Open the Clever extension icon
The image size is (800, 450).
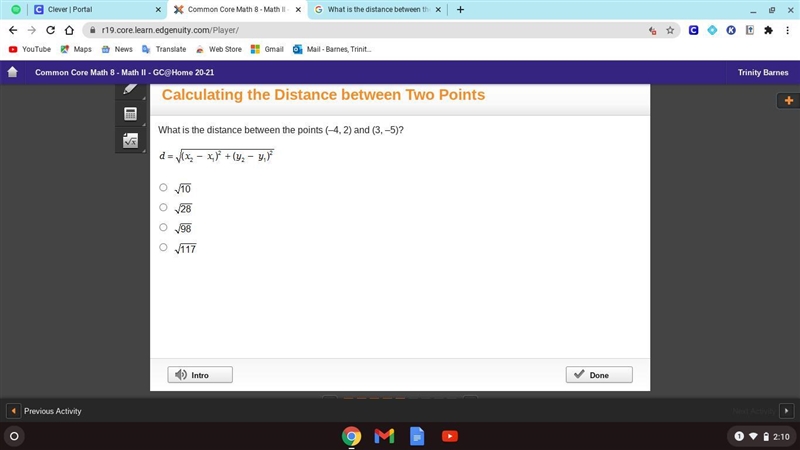pos(693,30)
